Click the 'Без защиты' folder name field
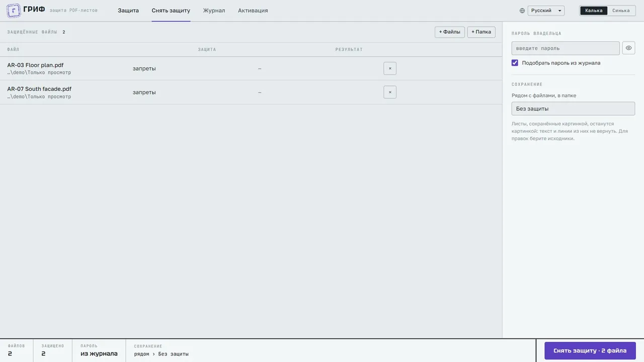This screenshot has width=644, height=362. tap(573, 109)
